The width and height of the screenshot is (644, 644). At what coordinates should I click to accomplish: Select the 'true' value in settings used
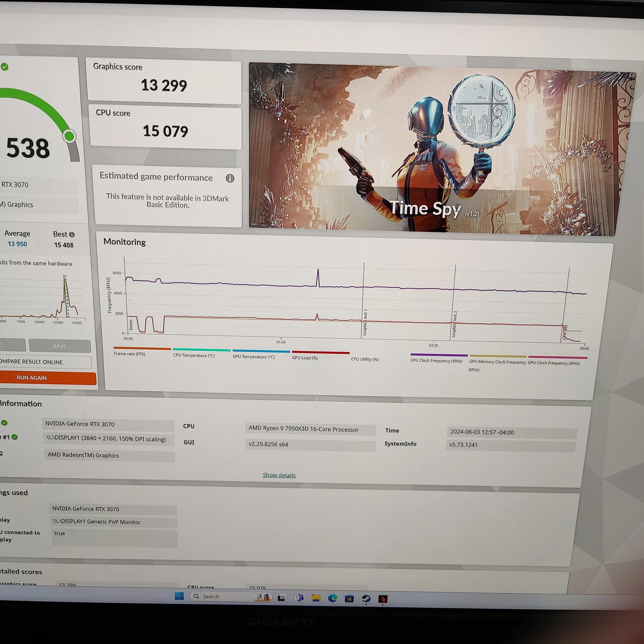click(114, 538)
